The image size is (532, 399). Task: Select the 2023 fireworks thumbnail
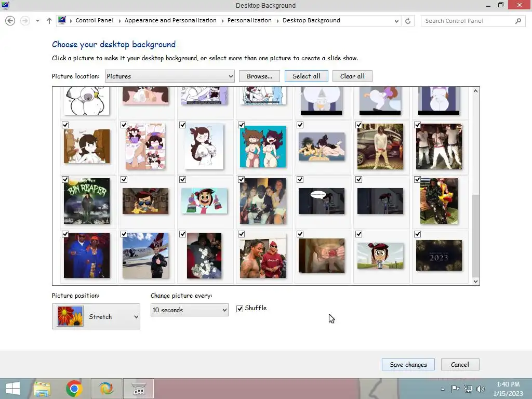tap(438, 256)
